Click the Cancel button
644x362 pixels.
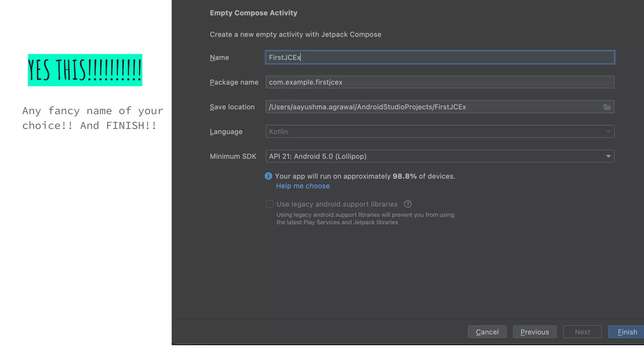[487, 332]
